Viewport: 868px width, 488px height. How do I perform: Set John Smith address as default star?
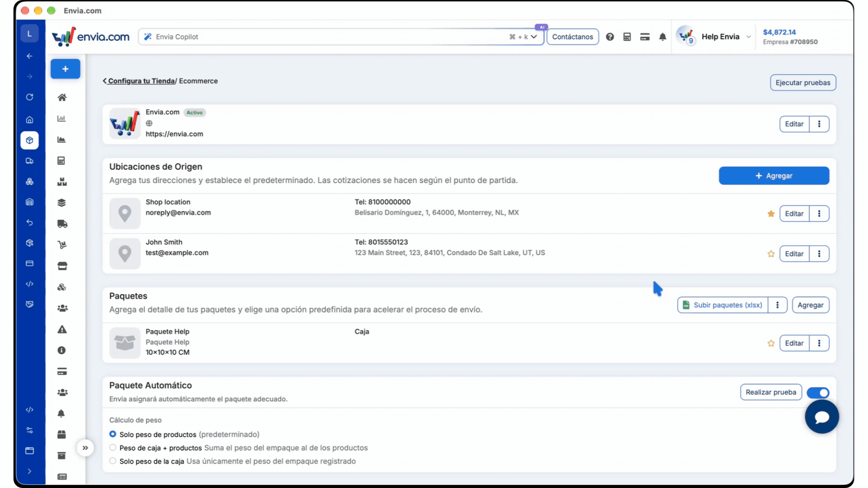(x=771, y=254)
